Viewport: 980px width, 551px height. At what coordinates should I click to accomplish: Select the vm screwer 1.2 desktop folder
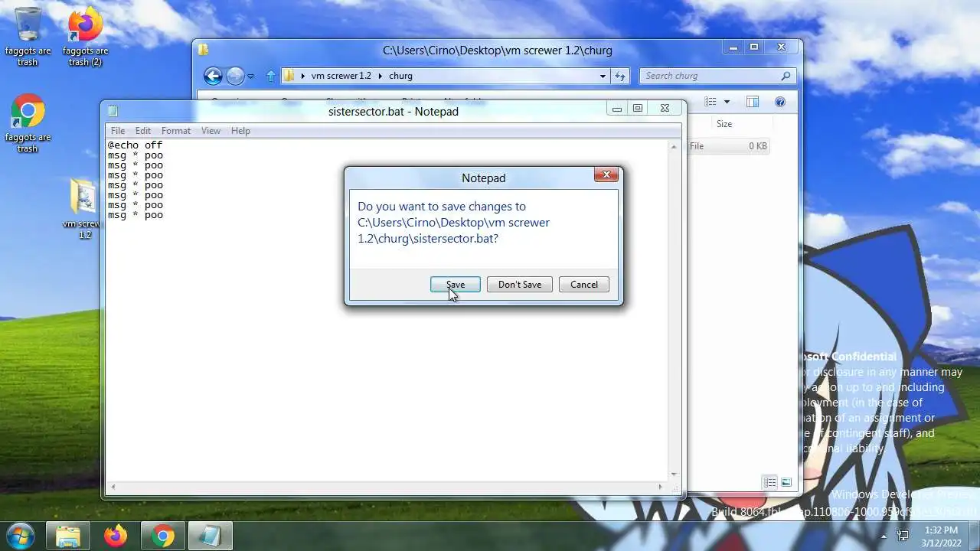click(x=83, y=208)
